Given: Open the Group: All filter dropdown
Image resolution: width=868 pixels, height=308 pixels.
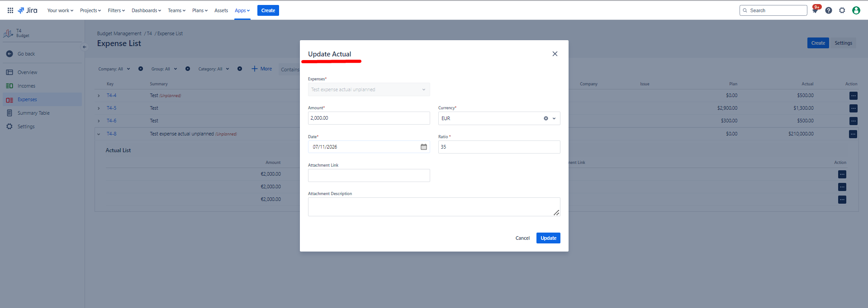Looking at the screenshot, I should coord(164,69).
